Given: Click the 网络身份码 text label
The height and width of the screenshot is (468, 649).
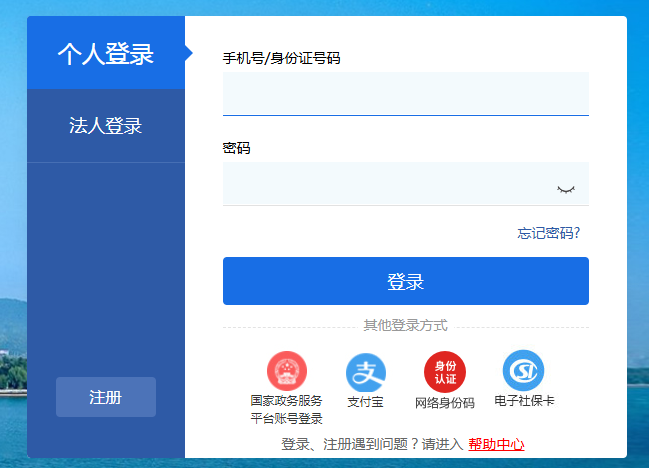Looking at the screenshot, I should 444,403.
